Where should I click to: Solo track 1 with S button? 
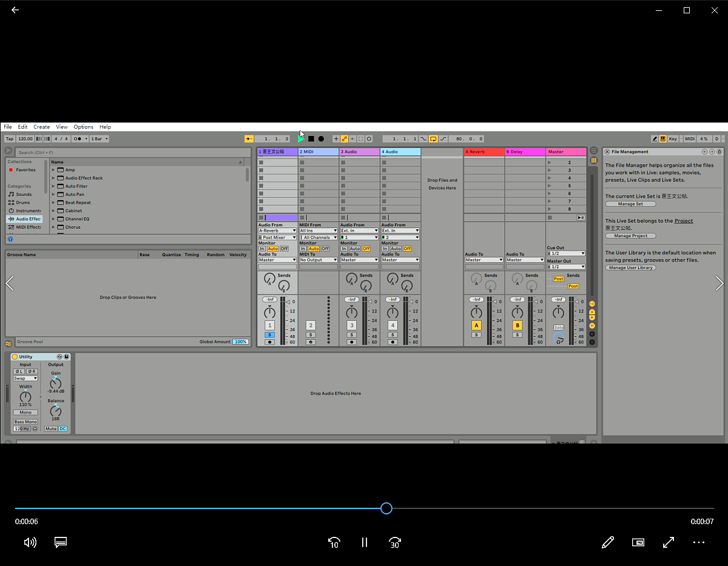(x=270, y=335)
